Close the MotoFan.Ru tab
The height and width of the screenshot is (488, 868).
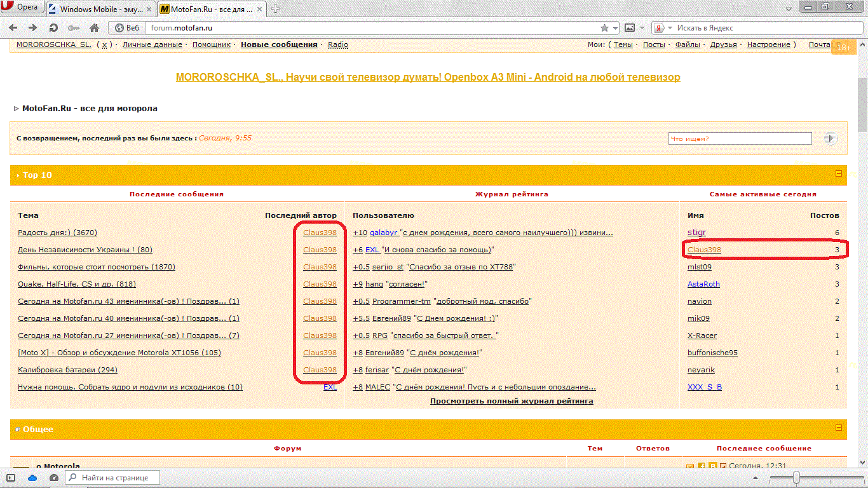point(261,10)
